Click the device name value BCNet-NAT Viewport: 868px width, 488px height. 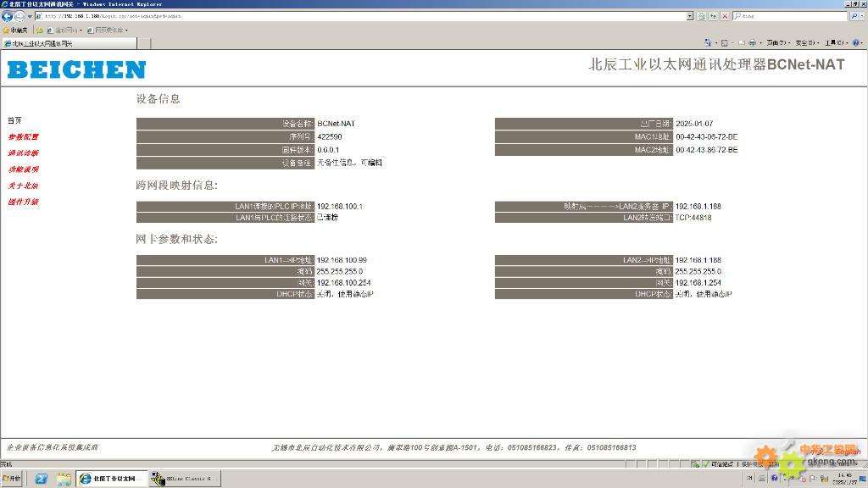pyautogui.click(x=336, y=124)
